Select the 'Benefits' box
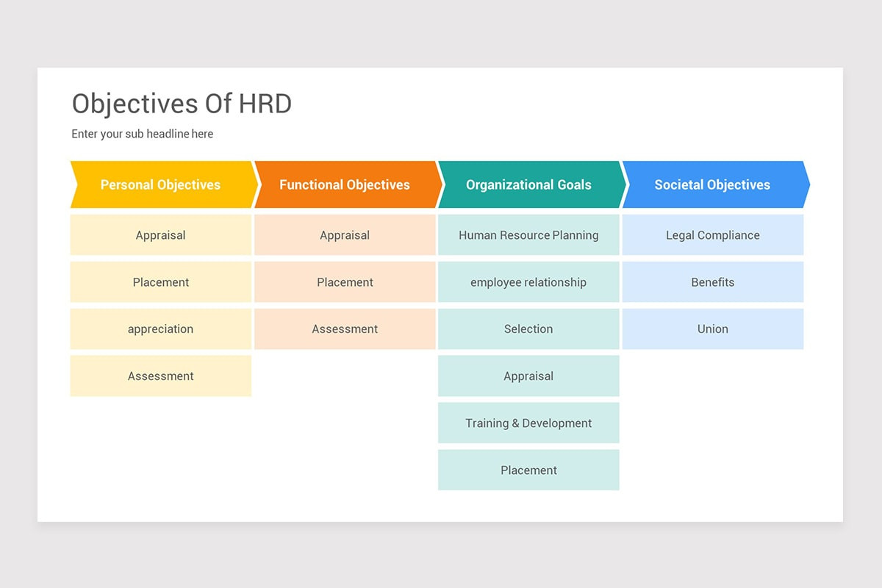 (x=713, y=282)
